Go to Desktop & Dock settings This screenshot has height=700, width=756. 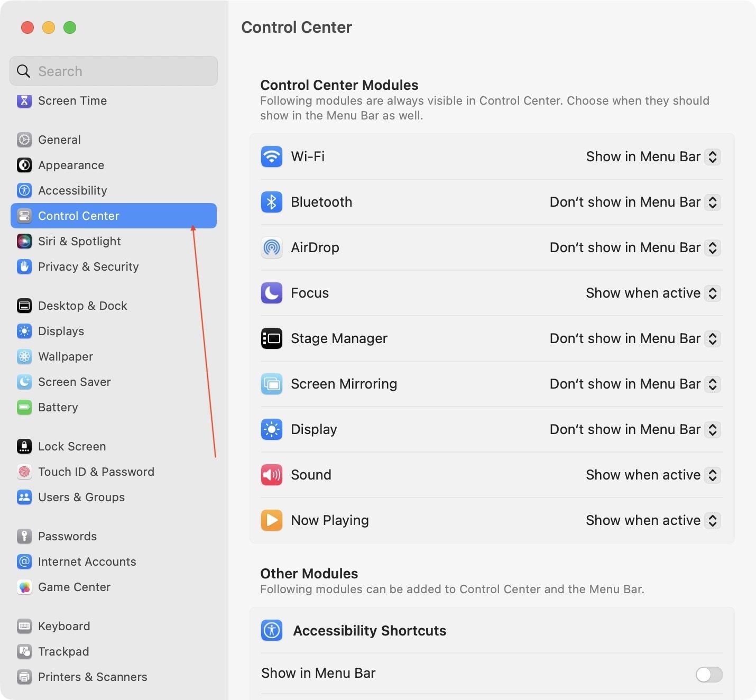pos(82,306)
